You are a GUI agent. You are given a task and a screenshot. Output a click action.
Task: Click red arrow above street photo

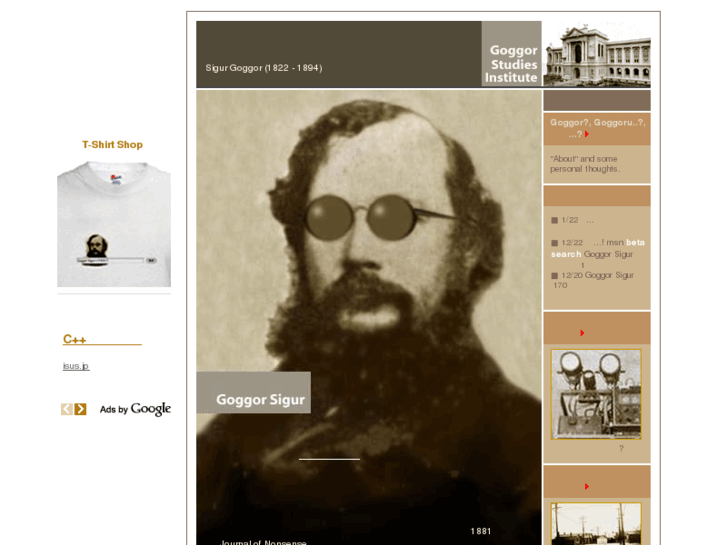[587, 487]
